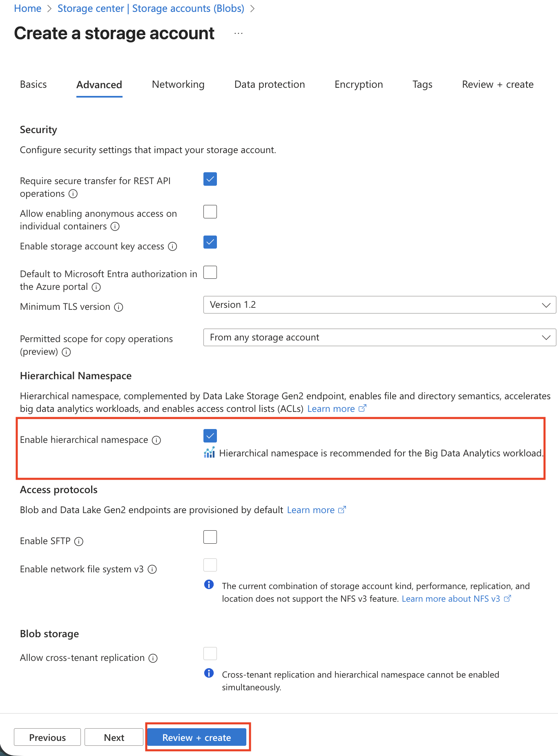Open the Data protection tab
Viewport: 558px width, 756px height.
[x=270, y=84]
